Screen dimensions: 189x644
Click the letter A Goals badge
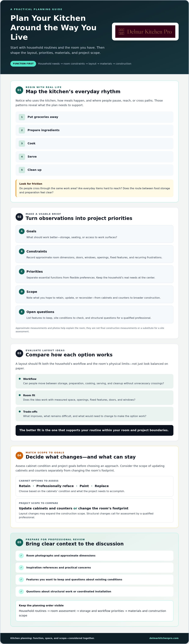pos(22,231)
